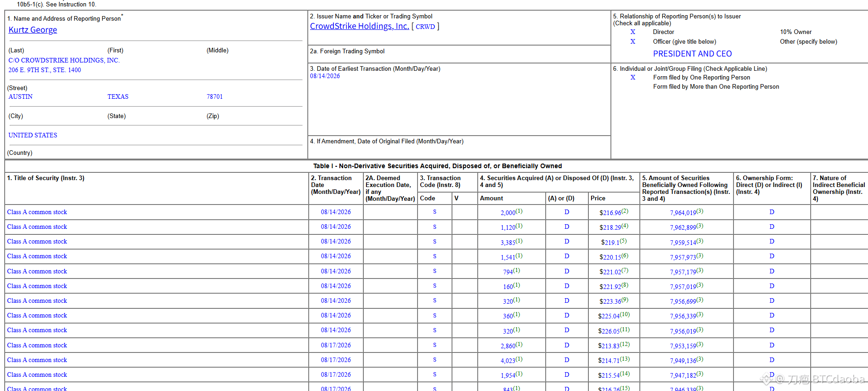This screenshot has height=391, width=868.
Task: Click the 3,385 shares amount cell
Action: [511, 242]
